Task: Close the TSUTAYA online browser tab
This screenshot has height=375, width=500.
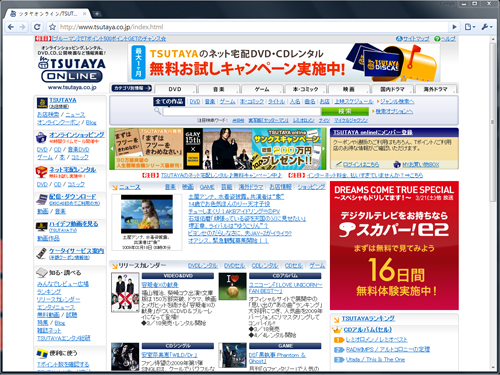Action: point(85,14)
